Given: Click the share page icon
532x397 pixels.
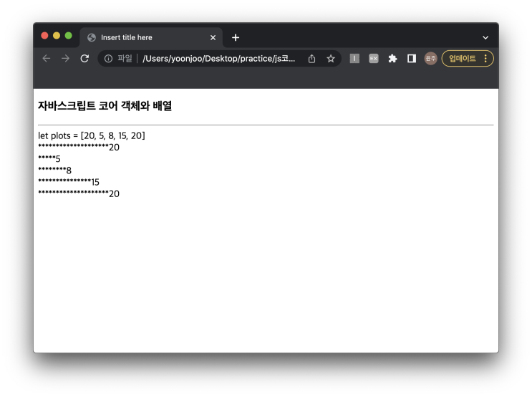Looking at the screenshot, I should (x=311, y=59).
